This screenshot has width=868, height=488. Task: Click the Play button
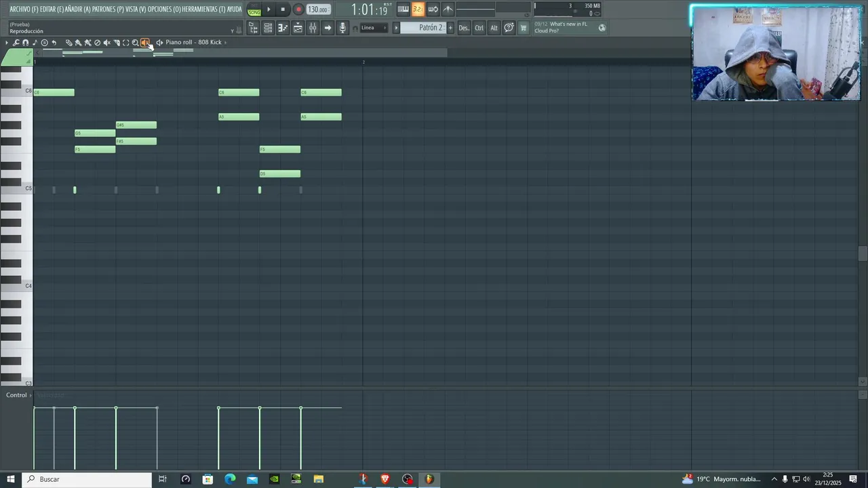pyautogui.click(x=269, y=9)
